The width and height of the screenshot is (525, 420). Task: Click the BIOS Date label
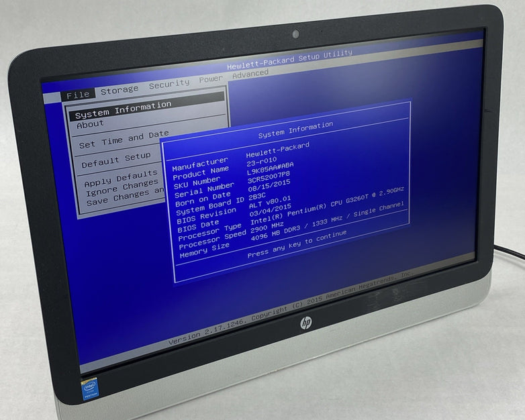[198, 226]
